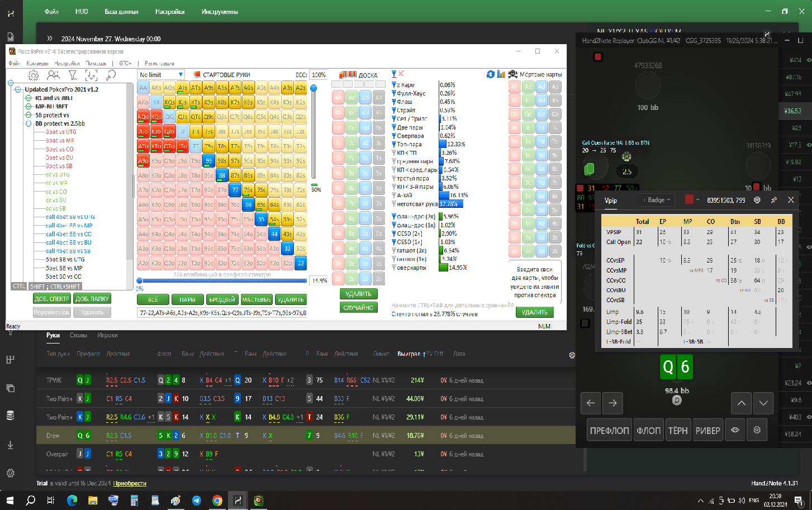
Task: Click the vertical weight slider handle beside grid
Action: pyautogui.click(x=314, y=88)
